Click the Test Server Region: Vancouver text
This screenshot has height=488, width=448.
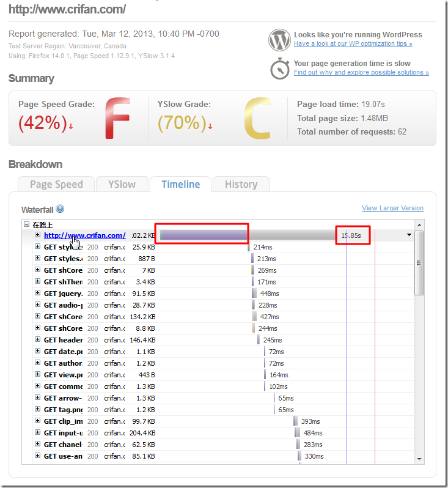coord(67,46)
